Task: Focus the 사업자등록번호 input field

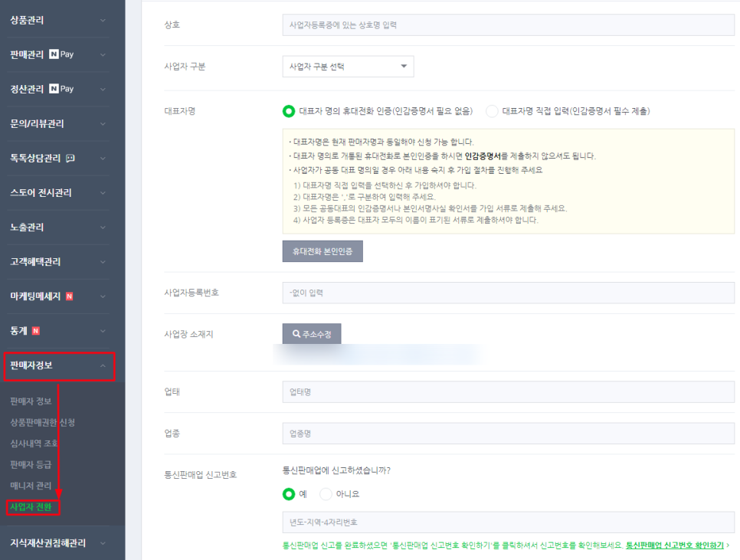Action: point(509,293)
